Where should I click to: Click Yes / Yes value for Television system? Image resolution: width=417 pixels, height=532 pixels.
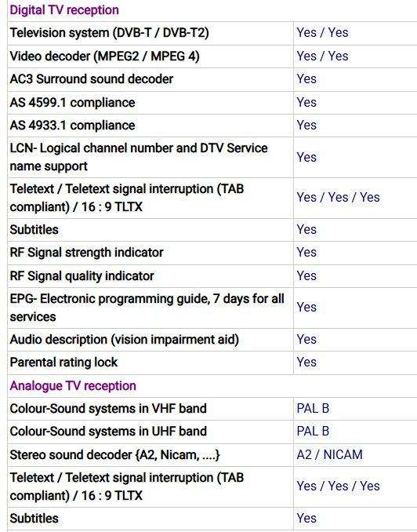(x=322, y=33)
